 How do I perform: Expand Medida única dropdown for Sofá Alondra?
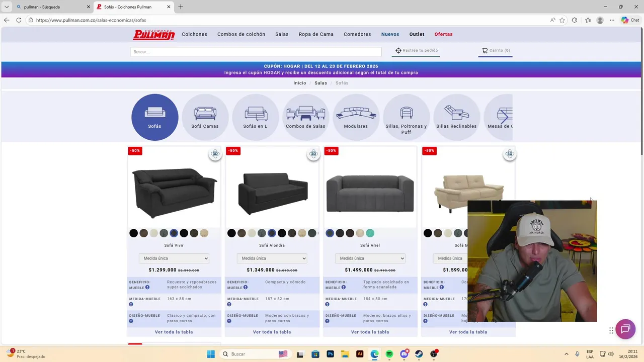click(272, 258)
